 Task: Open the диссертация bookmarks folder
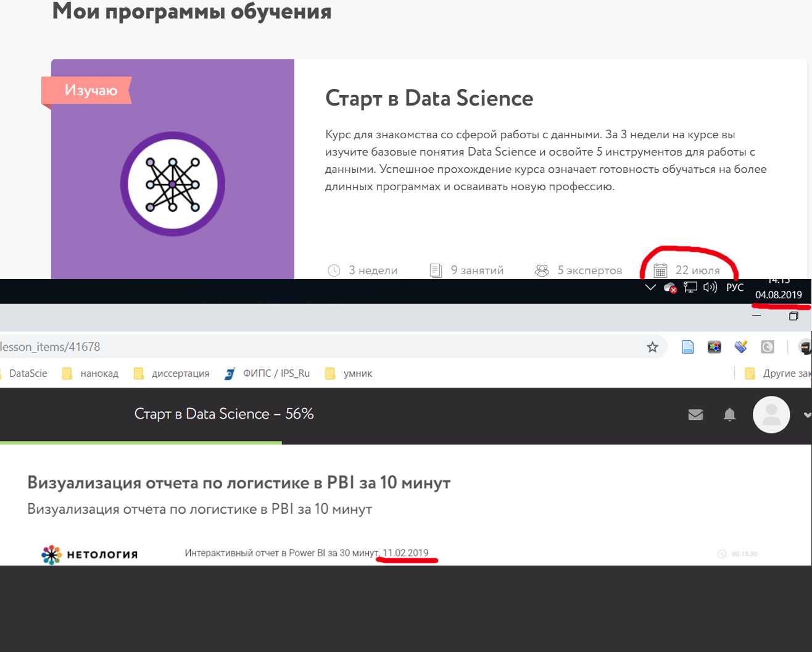pos(180,373)
